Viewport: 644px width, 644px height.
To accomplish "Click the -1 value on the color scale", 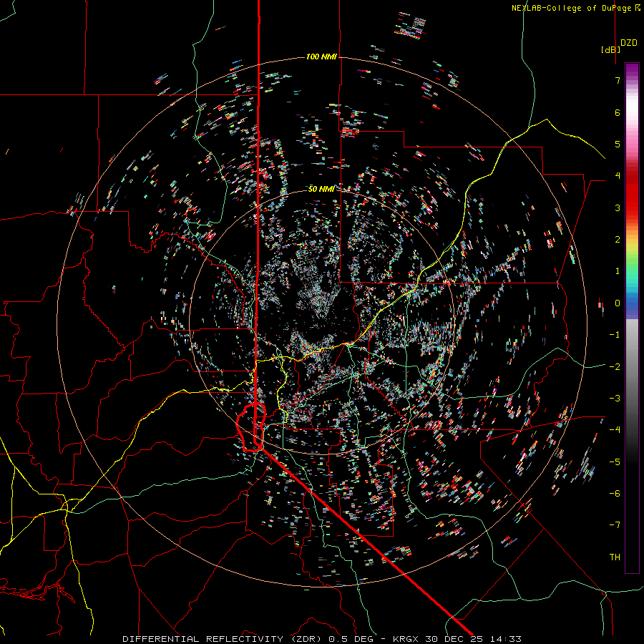I will 615,335.
